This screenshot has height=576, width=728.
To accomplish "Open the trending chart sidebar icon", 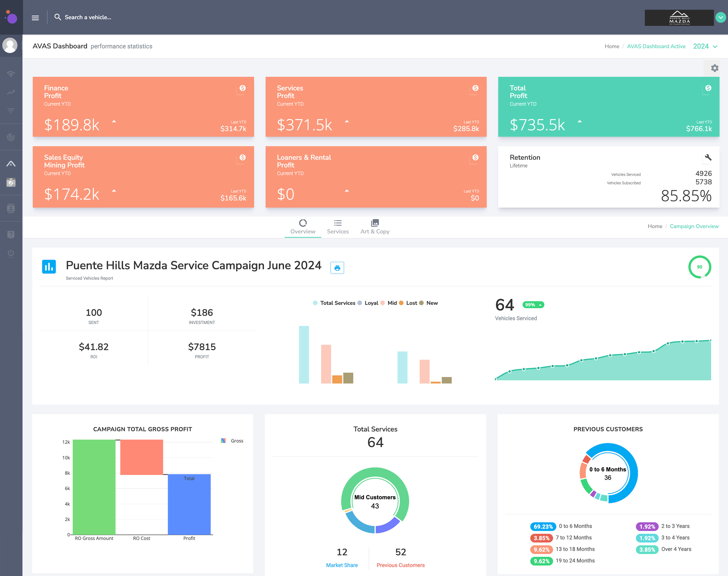I will [x=11, y=92].
